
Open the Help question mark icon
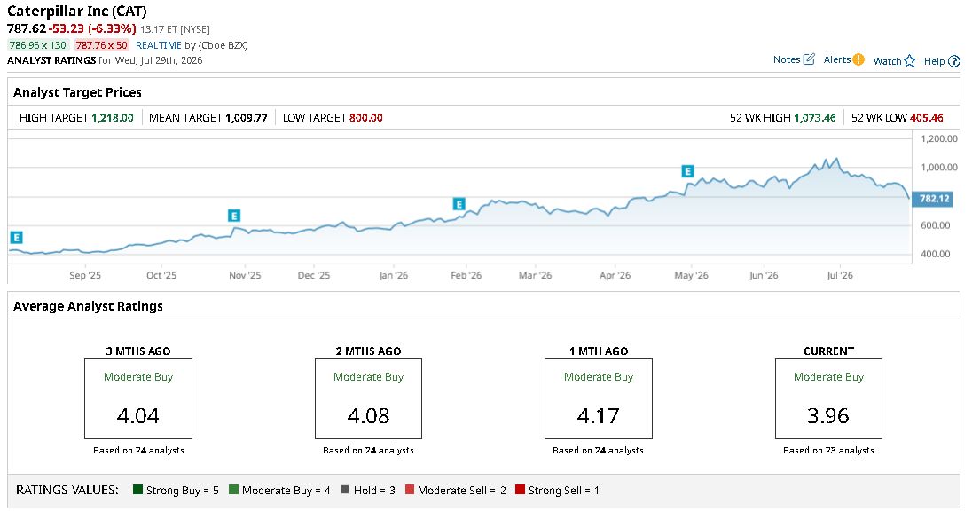(953, 61)
